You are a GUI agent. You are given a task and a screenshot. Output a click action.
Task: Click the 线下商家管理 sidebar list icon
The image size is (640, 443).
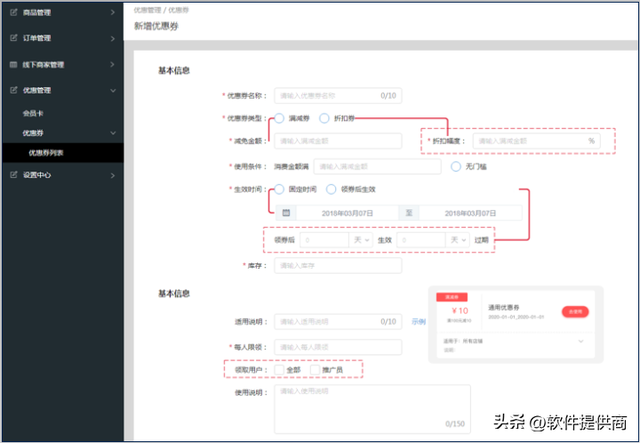coord(13,65)
